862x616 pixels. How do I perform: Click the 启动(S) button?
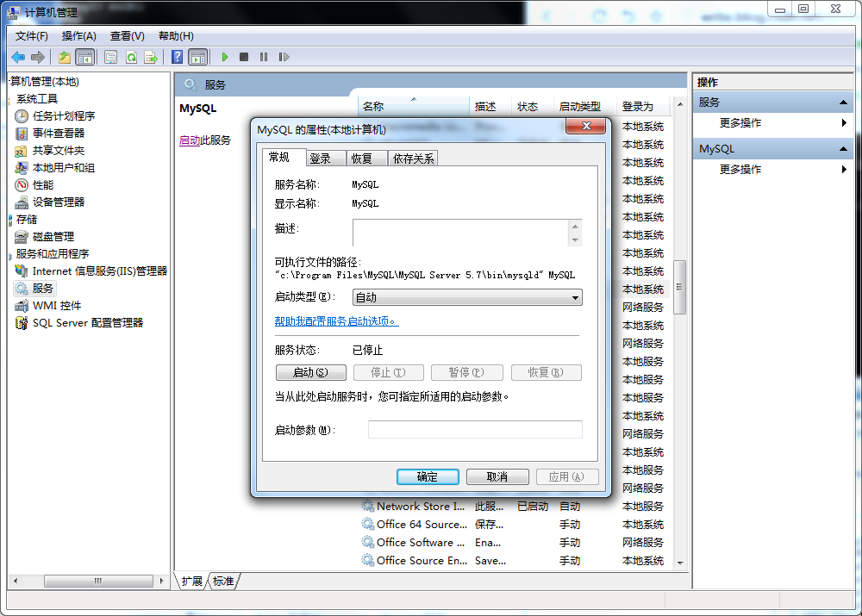coord(310,372)
